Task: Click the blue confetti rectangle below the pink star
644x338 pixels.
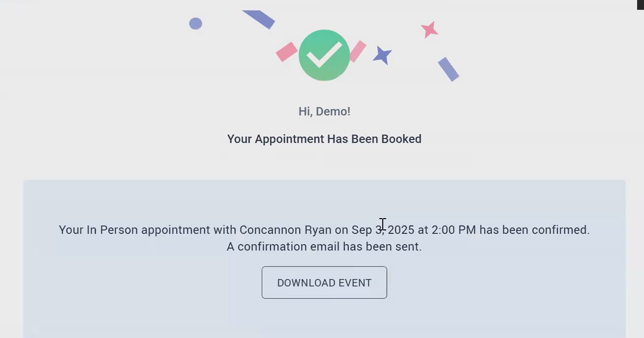Action: [448, 69]
